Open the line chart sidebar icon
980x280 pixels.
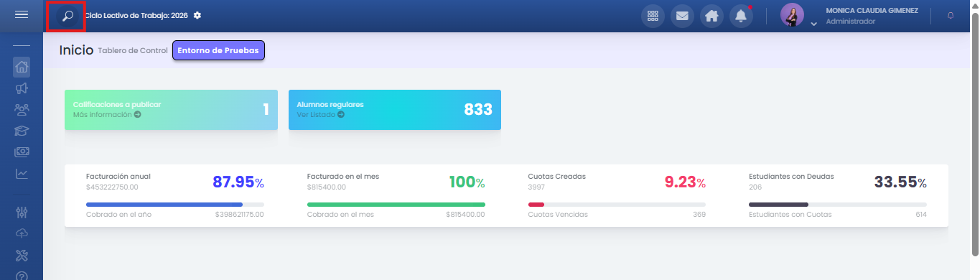[x=22, y=173]
